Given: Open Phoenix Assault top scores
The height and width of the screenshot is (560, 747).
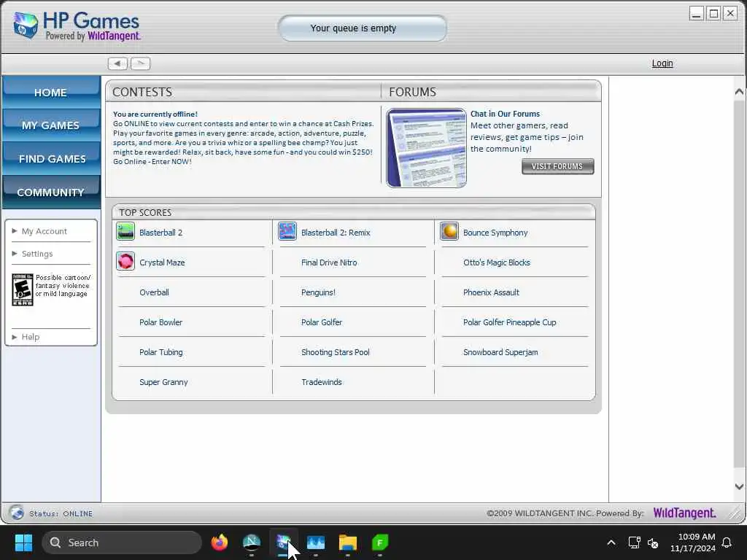Looking at the screenshot, I should [x=491, y=292].
